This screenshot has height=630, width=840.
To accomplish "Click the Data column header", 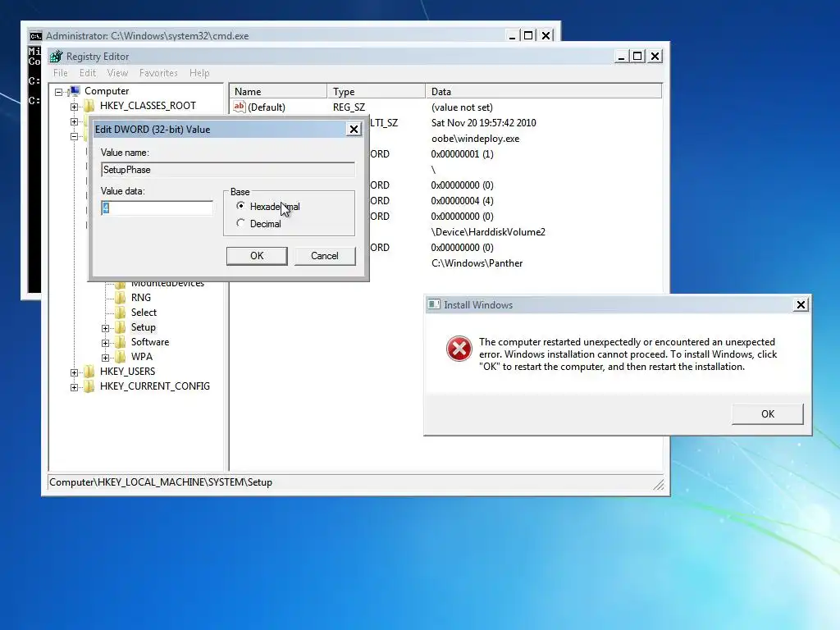I will (x=544, y=92).
